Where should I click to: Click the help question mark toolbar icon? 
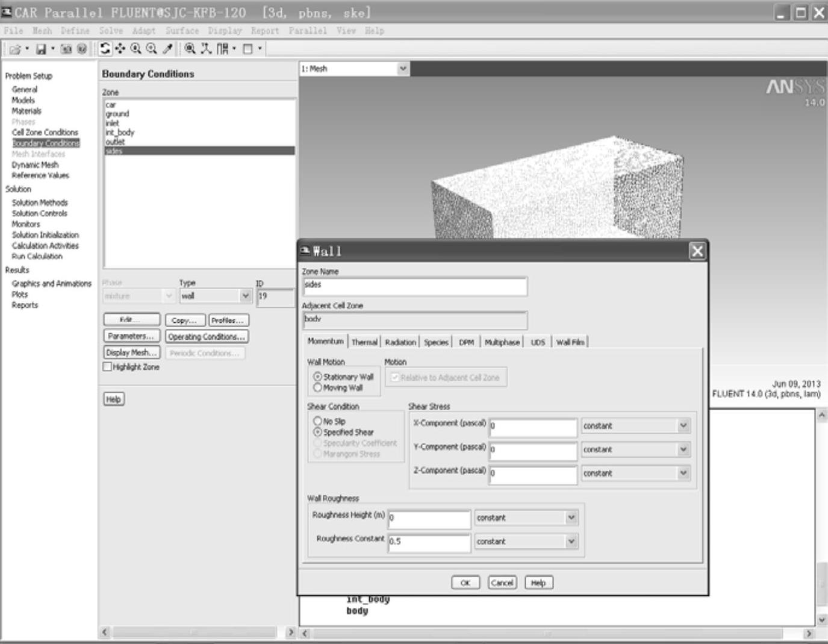click(x=82, y=49)
